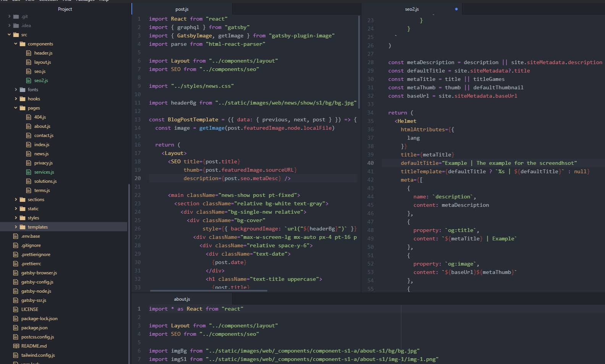Click the about.js file icon in tree
Image resolution: width=605 pixels, height=364 pixels.
click(x=29, y=126)
